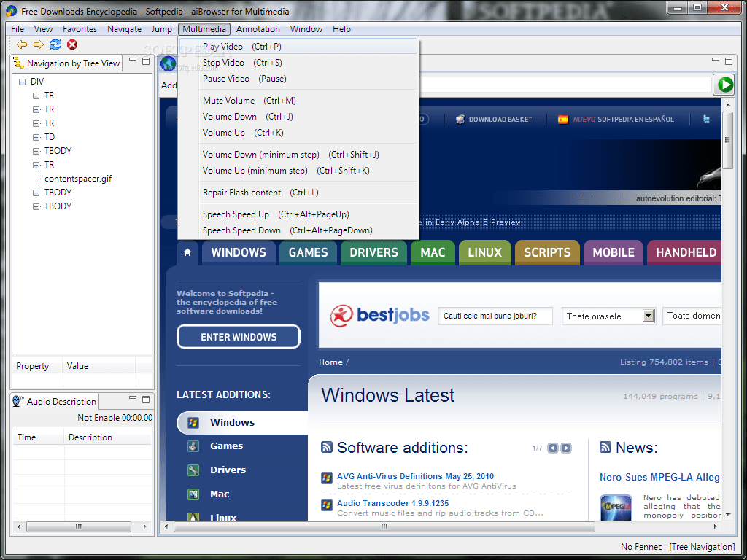747x560 pixels.
Task: Click the Home breadcrumb link
Action: [330, 362]
